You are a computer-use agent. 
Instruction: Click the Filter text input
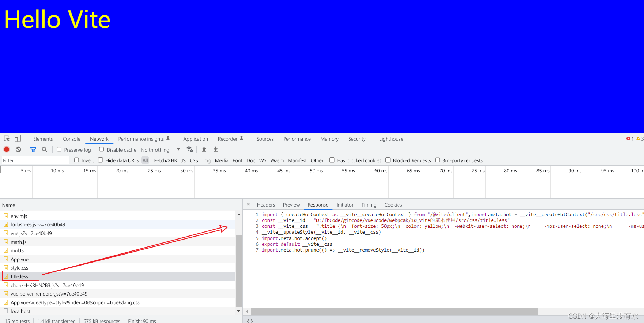35,160
